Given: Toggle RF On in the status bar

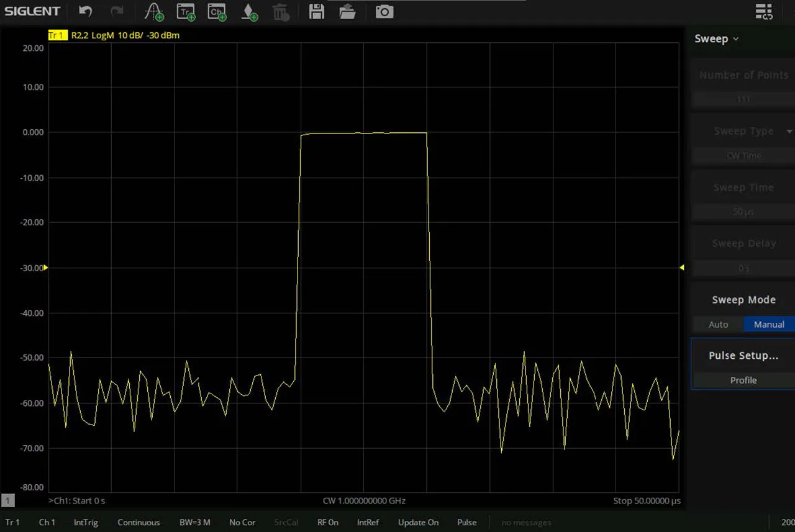Looking at the screenshot, I should coord(327,523).
